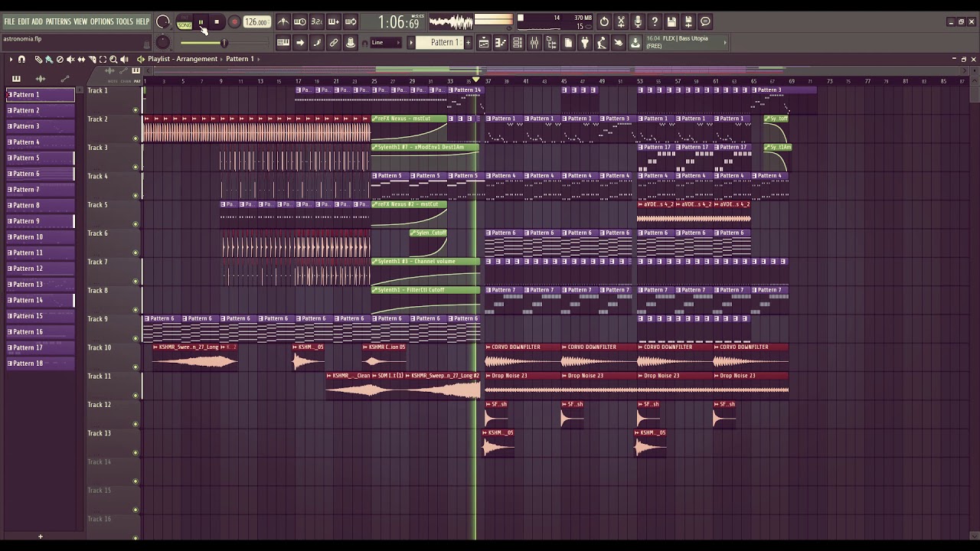Select Pattern 6 in the picker list
Viewport: 980px width, 551px height.
click(41, 174)
